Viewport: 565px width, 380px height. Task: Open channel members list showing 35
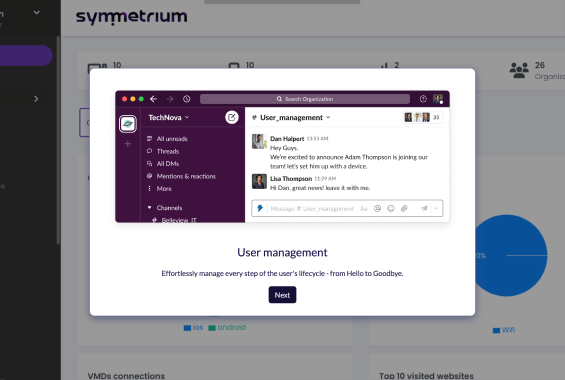tap(422, 117)
